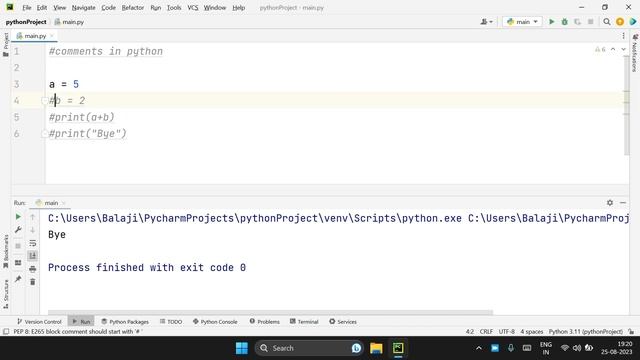Open the Bookmarks side panel
The image size is (640, 360).
[x=6, y=251]
